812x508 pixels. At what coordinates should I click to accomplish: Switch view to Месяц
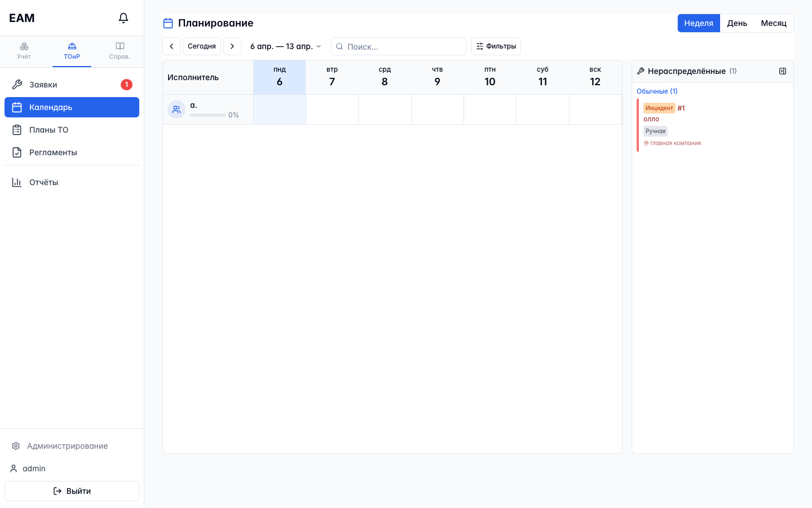pyautogui.click(x=774, y=23)
